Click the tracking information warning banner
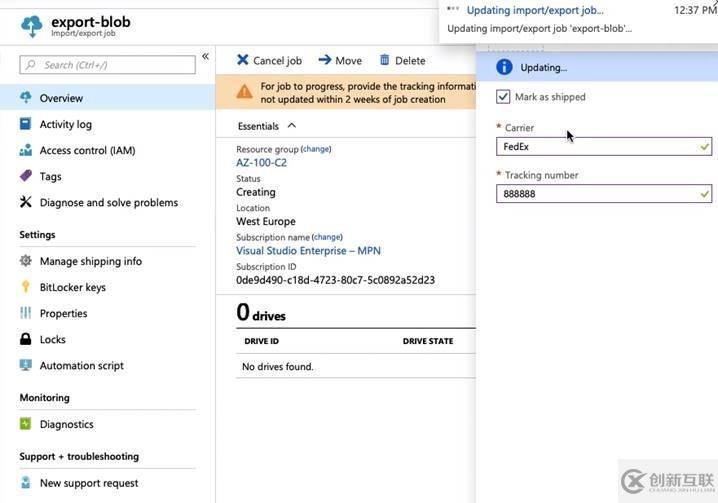The height and width of the screenshot is (503, 718). coord(346,93)
